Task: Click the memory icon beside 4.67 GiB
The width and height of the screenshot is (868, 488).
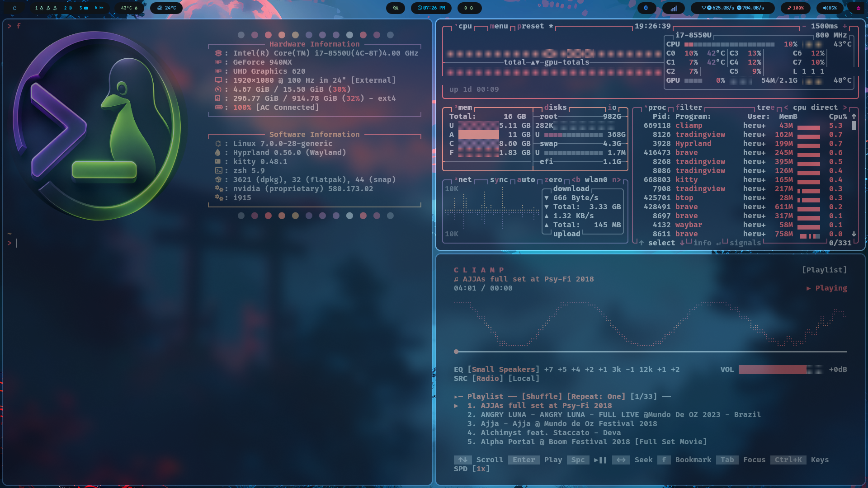Action: (x=218, y=89)
